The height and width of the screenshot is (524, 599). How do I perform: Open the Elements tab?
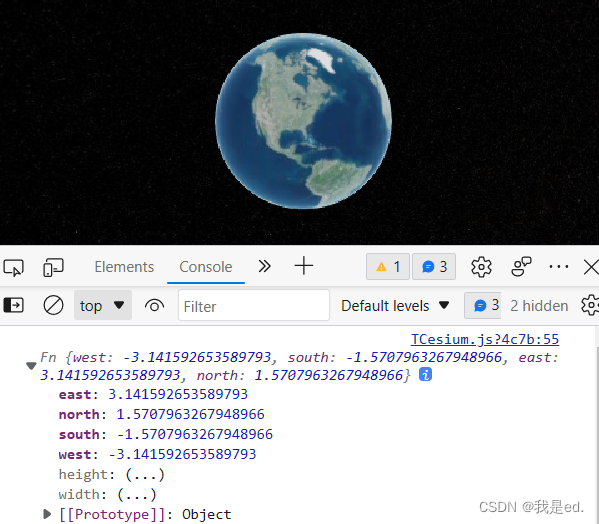pos(124,267)
